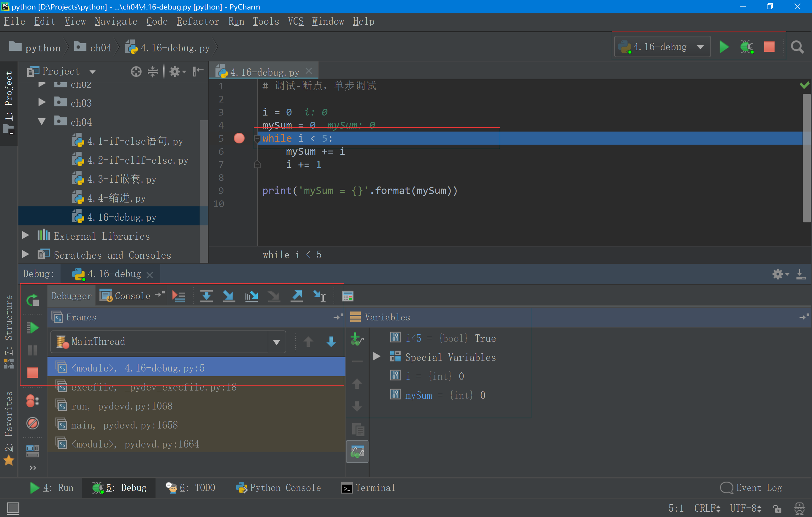Image resolution: width=812 pixels, height=517 pixels.
Task: Click the Step Into debugger icon
Action: point(229,296)
